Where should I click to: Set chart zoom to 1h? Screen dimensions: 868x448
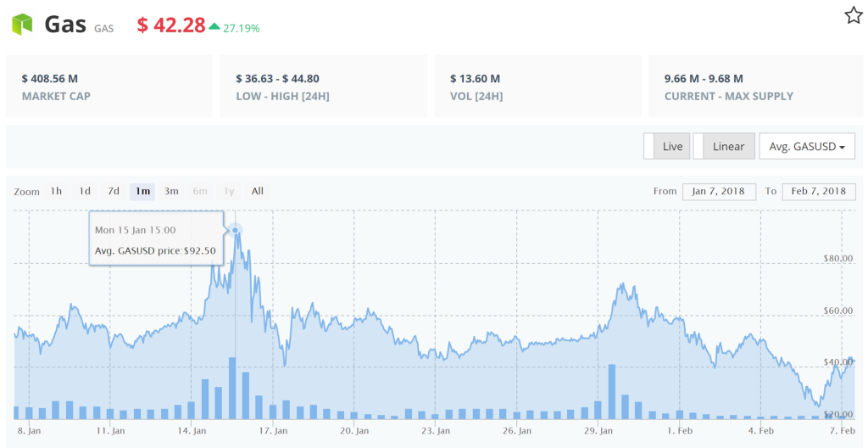56,191
